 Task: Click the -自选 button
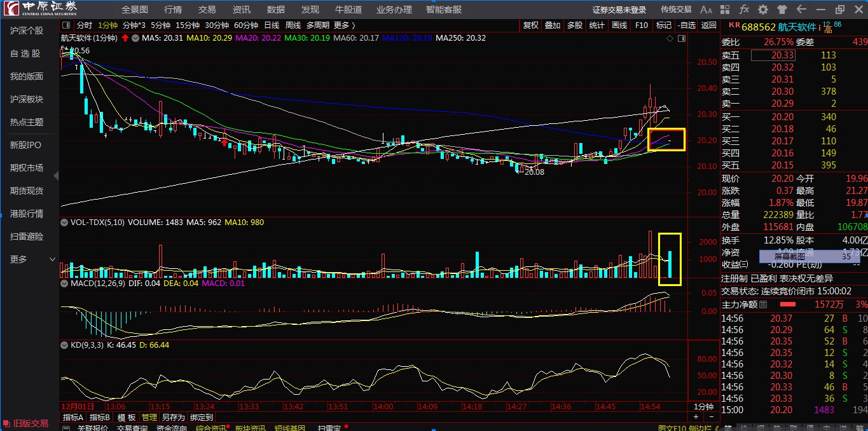pos(687,25)
